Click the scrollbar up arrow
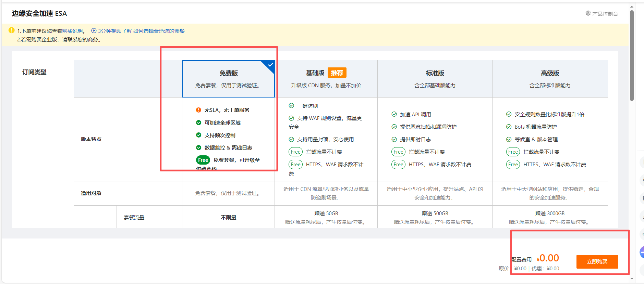This screenshot has height=284, width=644. click(x=632, y=6)
